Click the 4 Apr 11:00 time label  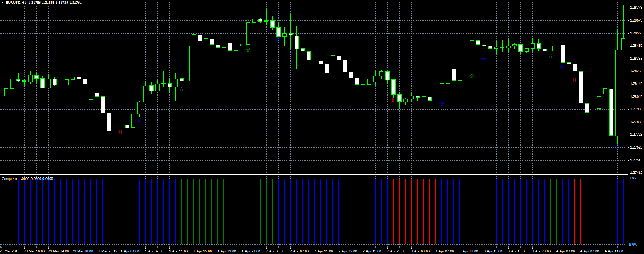pyautogui.click(x=614, y=251)
